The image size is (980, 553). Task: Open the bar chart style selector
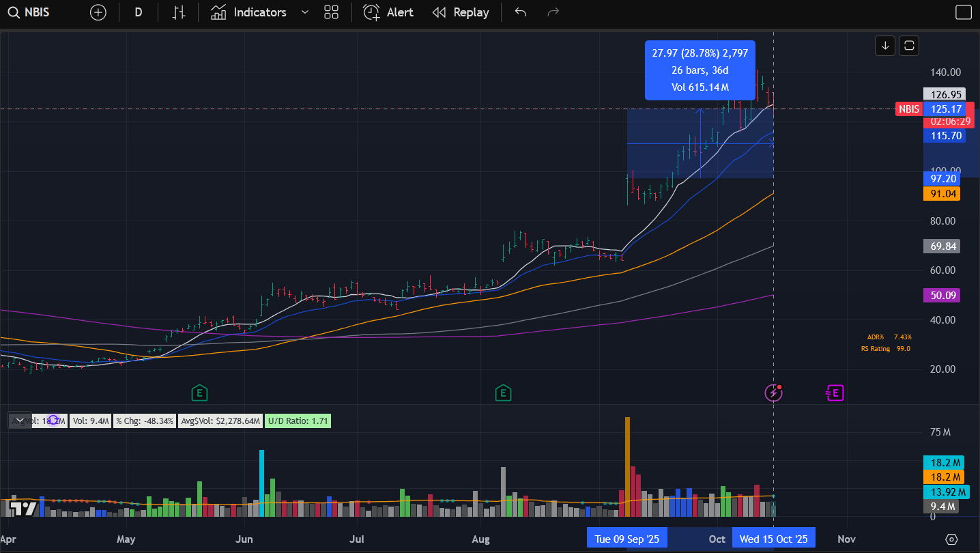click(x=179, y=12)
